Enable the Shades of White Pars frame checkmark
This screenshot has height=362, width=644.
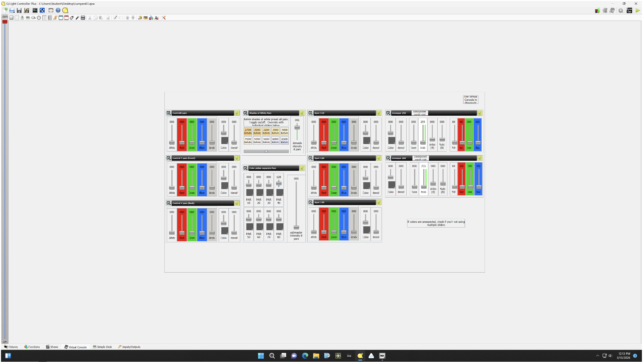pyautogui.click(x=303, y=113)
